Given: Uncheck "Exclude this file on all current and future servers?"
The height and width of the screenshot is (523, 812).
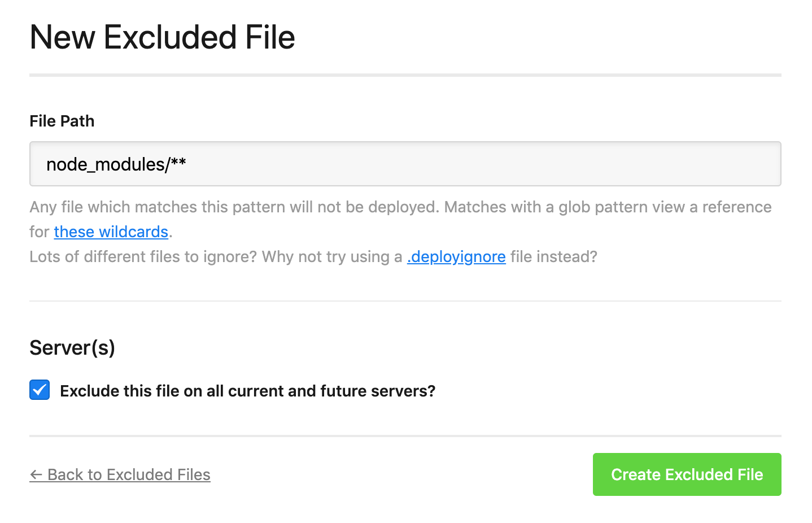Looking at the screenshot, I should pos(39,390).
